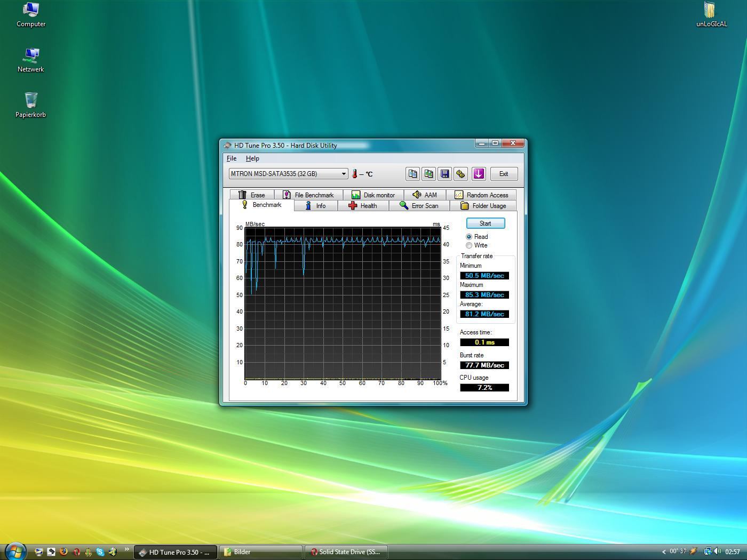Click the Windows Start orb

click(15, 551)
